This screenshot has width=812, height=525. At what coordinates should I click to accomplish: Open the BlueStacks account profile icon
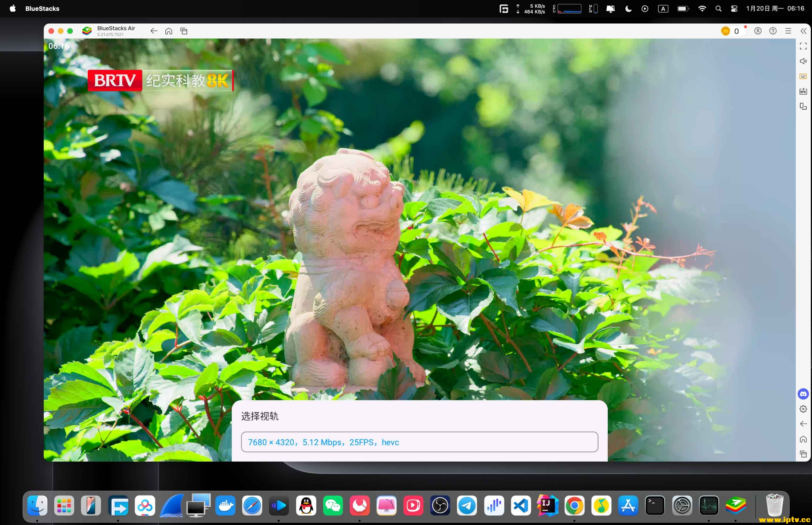[x=758, y=31]
